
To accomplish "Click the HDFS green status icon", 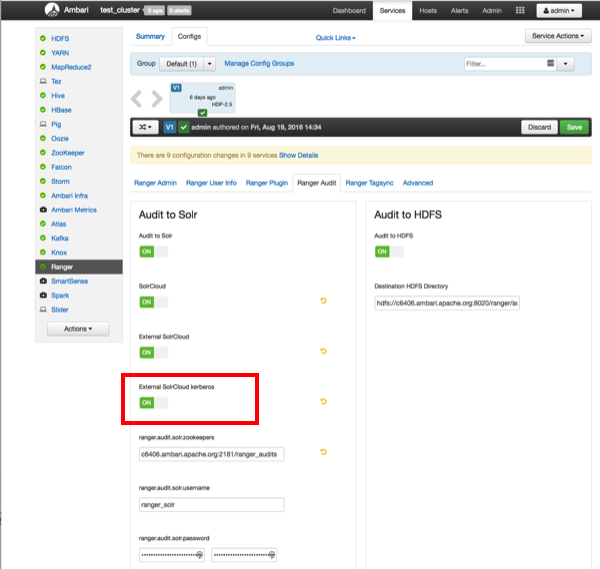I will point(43,38).
